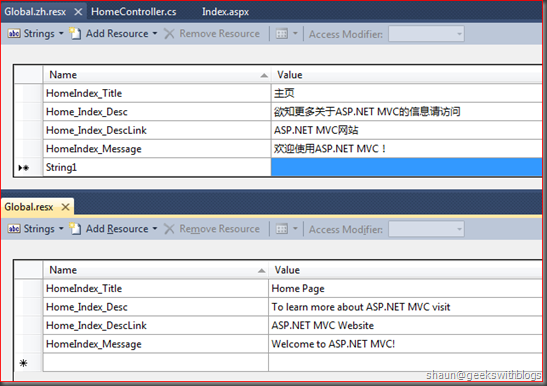
Task: Select the Global.resx tab
Action: [x=29, y=207]
